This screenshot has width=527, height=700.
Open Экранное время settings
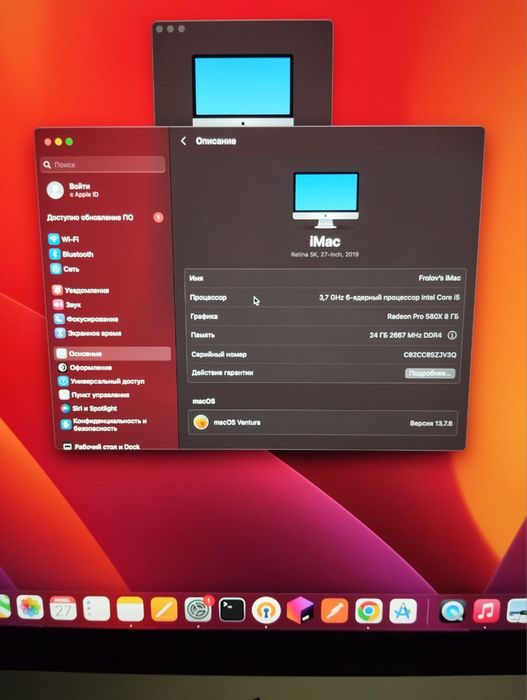coord(88,333)
